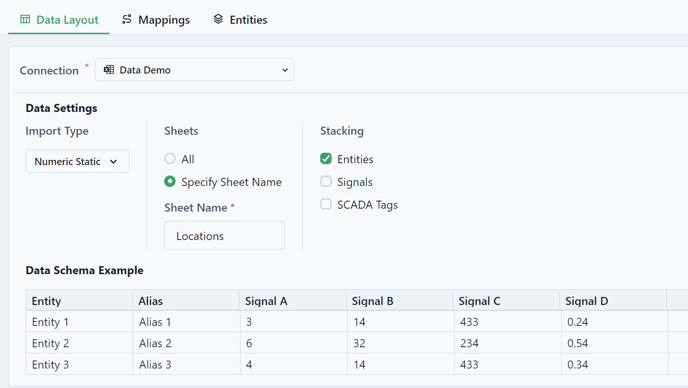Click the Entities layers icon

(x=218, y=19)
